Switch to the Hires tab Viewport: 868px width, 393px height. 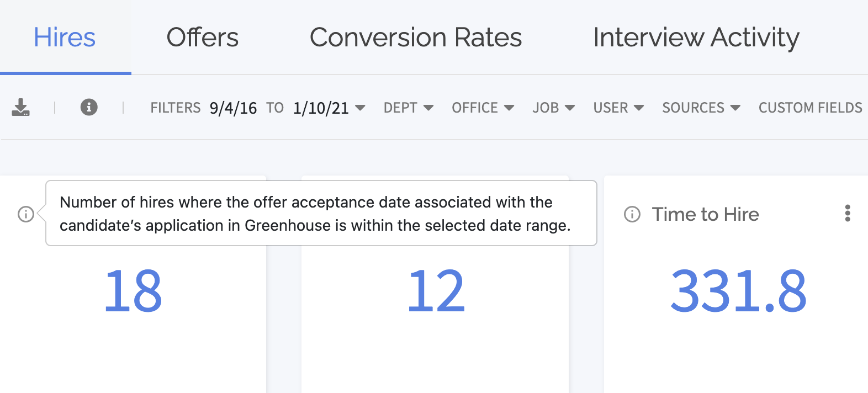coord(65,38)
